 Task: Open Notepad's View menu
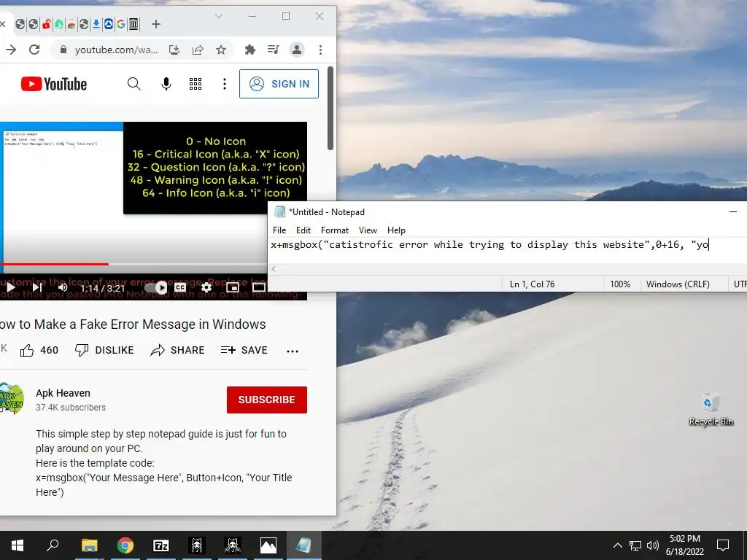[368, 230]
